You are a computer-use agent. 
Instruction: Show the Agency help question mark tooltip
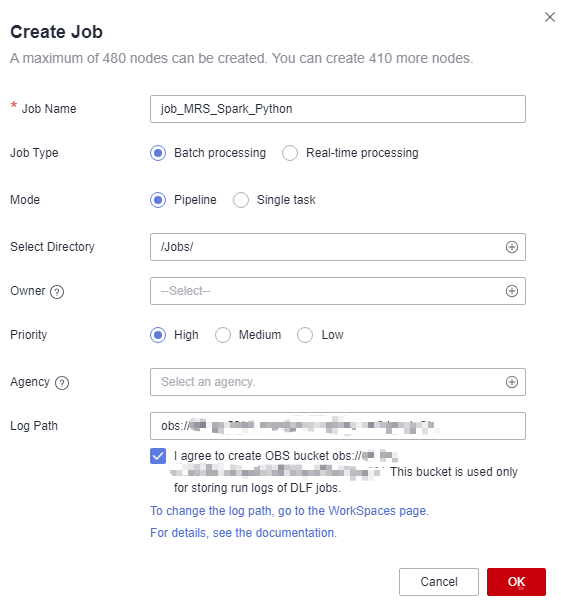point(62,383)
